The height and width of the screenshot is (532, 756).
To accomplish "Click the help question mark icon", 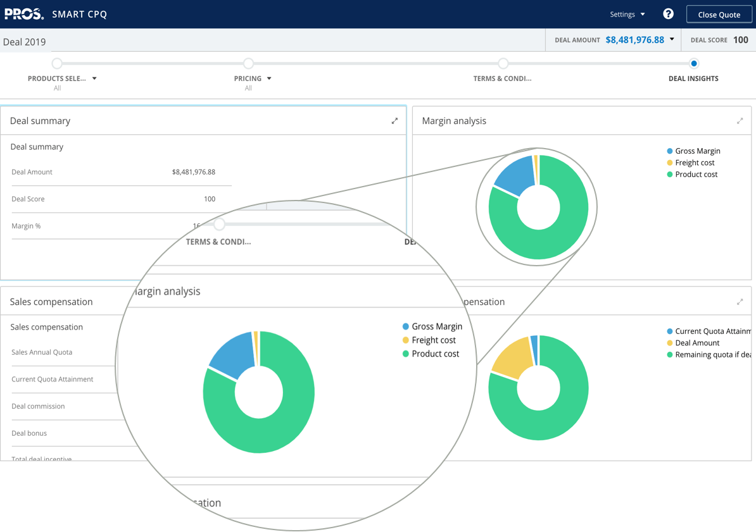I will (668, 14).
